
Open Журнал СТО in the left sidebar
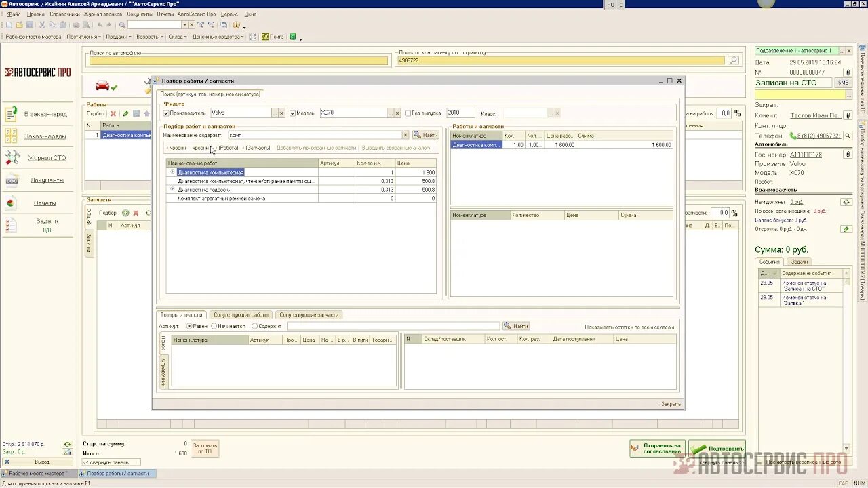tap(47, 158)
